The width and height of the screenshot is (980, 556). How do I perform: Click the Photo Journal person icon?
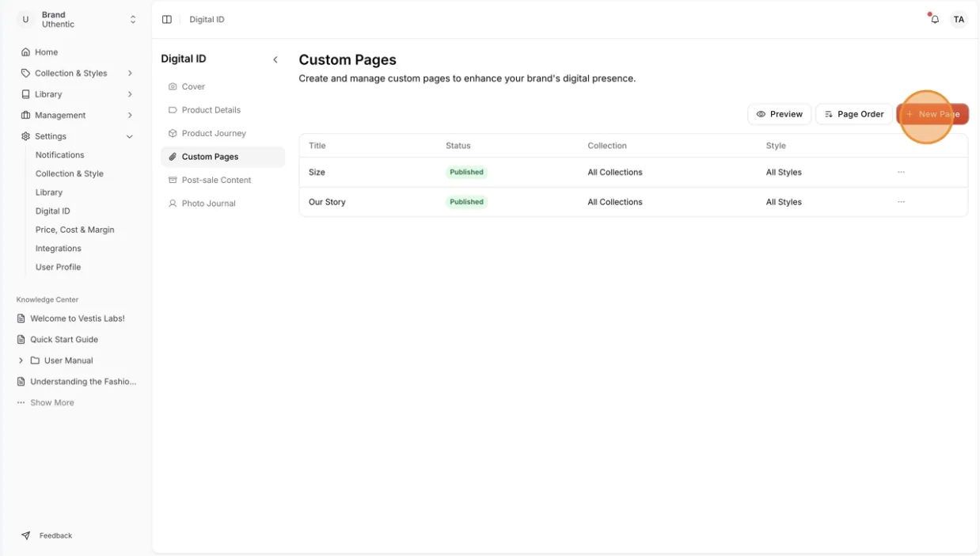(x=173, y=204)
